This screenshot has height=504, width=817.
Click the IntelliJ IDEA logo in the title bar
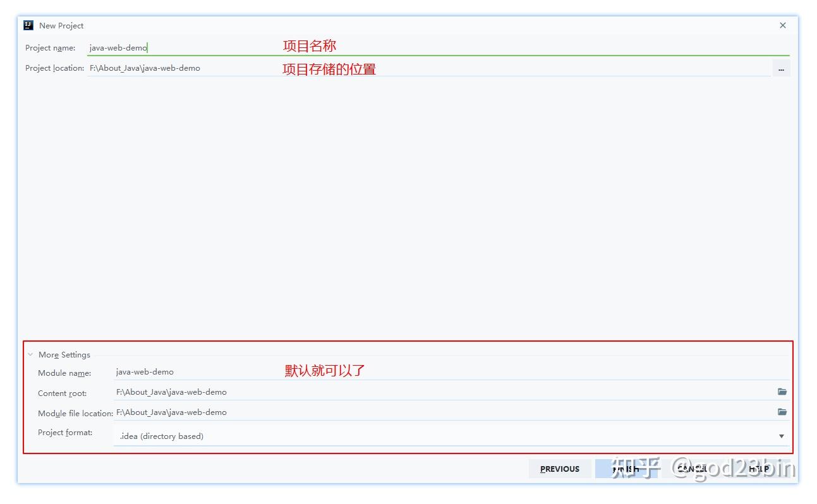click(27, 25)
